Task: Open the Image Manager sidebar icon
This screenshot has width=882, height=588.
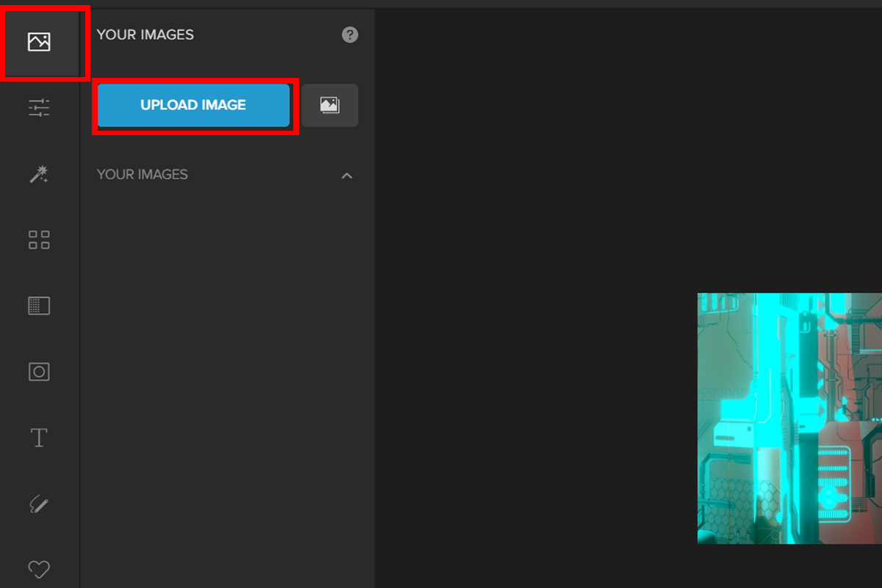Action: click(x=39, y=42)
